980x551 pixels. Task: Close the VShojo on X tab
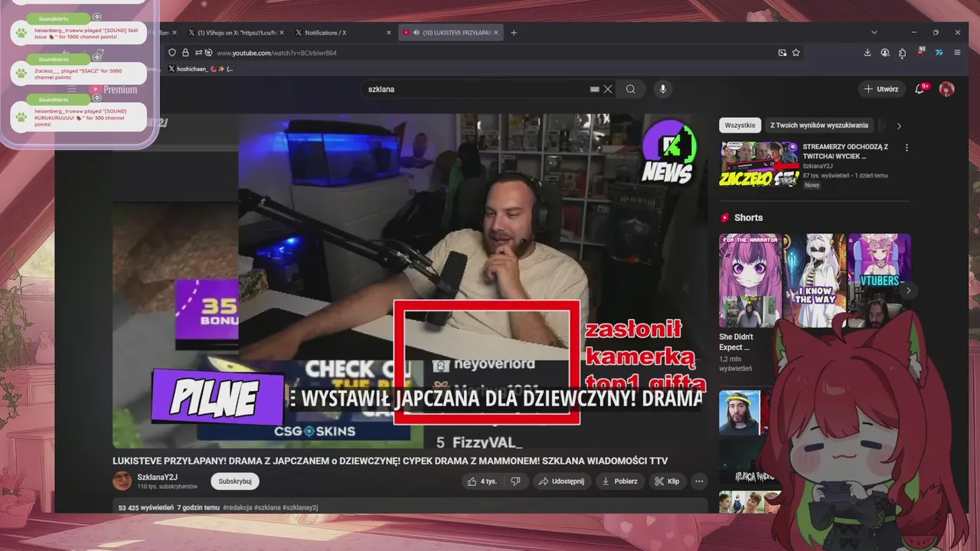(x=281, y=33)
